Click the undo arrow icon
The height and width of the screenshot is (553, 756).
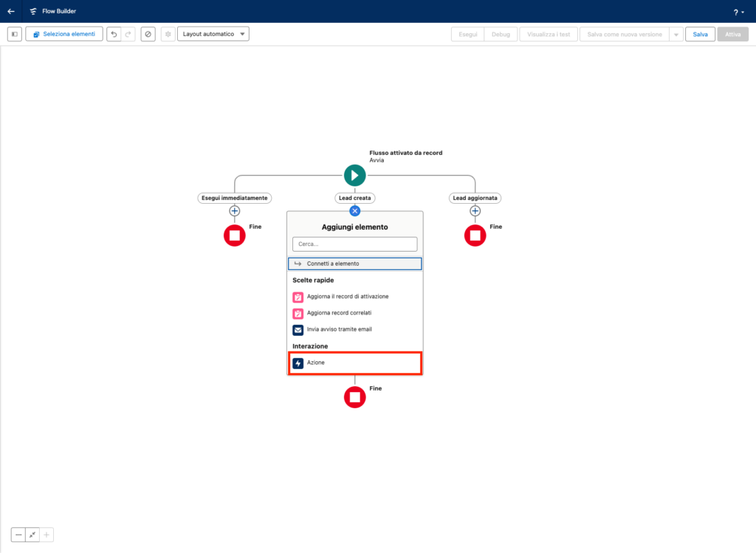(x=114, y=34)
